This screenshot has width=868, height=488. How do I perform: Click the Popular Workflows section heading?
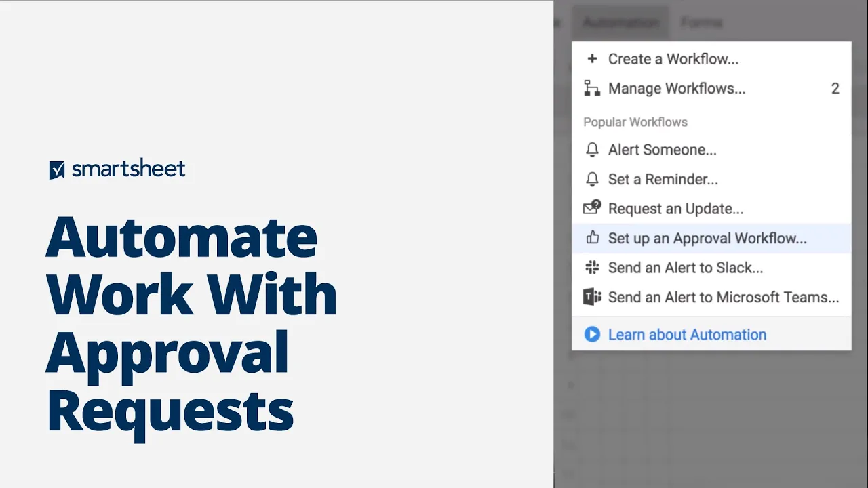(635, 122)
